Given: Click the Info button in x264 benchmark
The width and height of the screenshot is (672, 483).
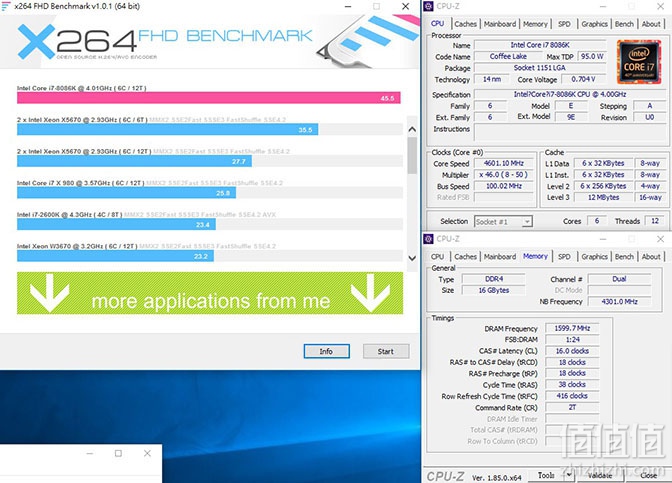Looking at the screenshot, I should coord(327,351).
